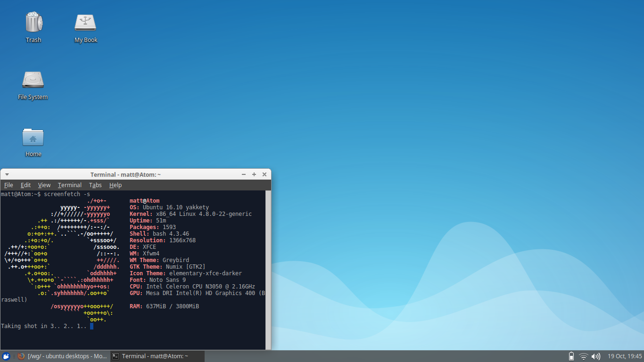The width and height of the screenshot is (644, 362).
Task: Open the Edit menu in Terminal
Action: coord(25,185)
